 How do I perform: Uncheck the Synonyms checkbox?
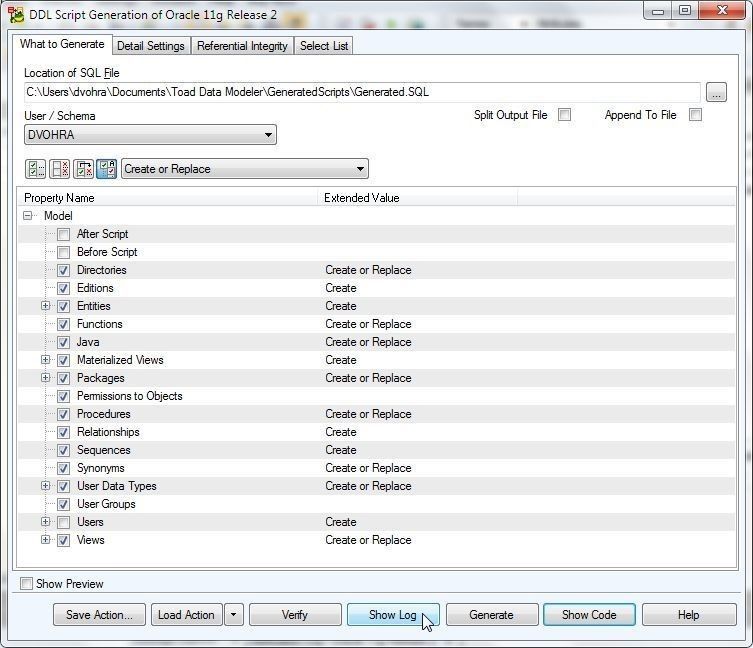point(63,468)
